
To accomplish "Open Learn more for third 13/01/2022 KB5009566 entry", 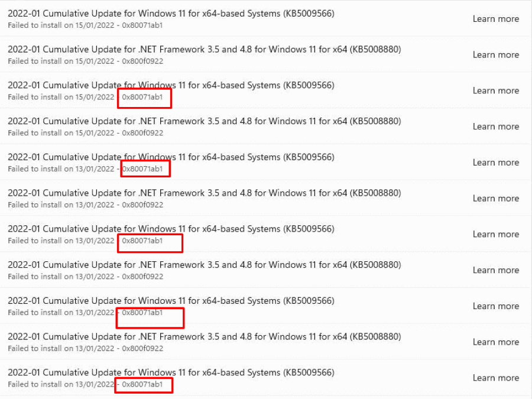I will point(496,306).
